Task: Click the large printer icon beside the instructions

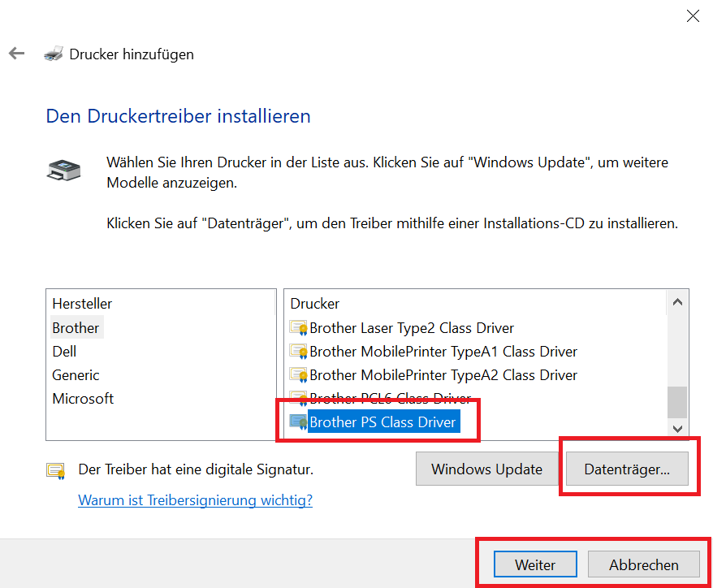Action: pyautogui.click(x=63, y=170)
